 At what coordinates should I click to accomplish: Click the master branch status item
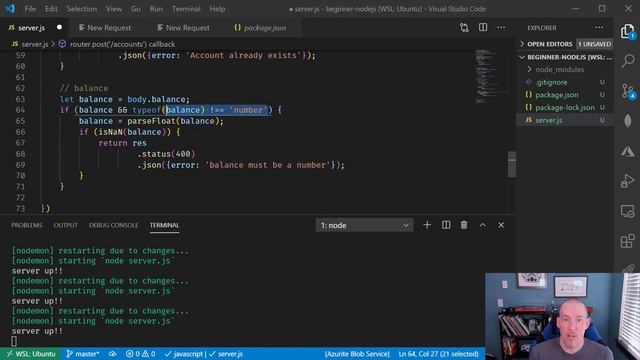tap(82, 353)
